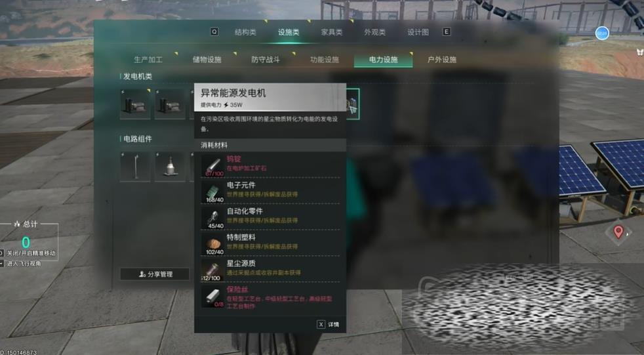Switch to the 家具类 tab

(332, 32)
